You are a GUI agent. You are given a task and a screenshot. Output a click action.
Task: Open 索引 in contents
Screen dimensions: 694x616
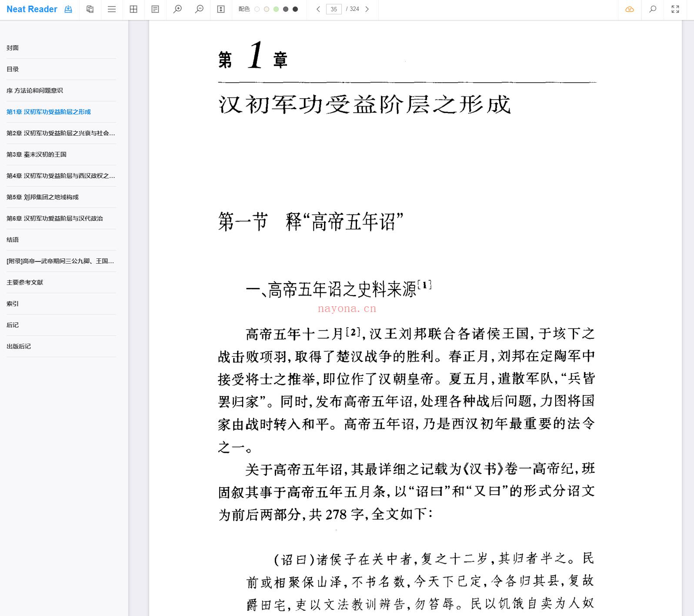coord(13,304)
